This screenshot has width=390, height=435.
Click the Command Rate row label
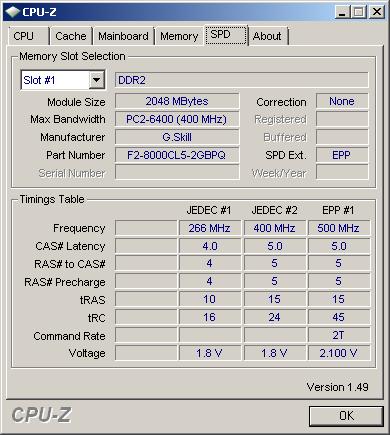pos(69,336)
